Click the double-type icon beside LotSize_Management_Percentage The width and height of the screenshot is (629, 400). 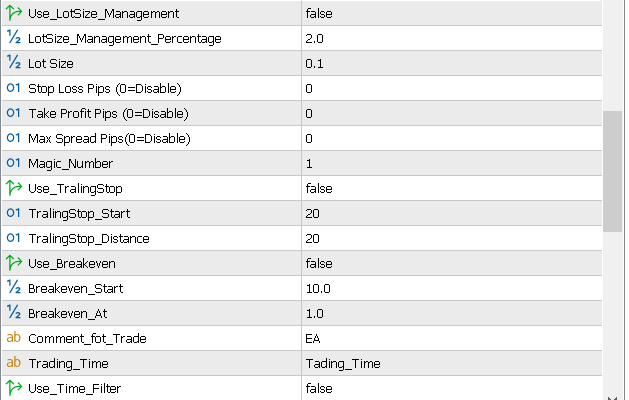[x=14, y=39]
